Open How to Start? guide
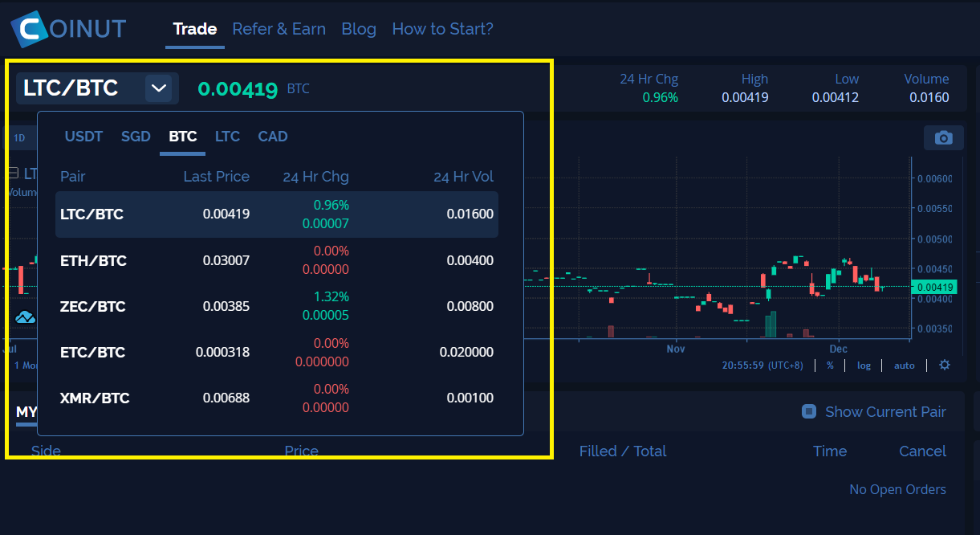The height and width of the screenshot is (535, 980). click(442, 29)
